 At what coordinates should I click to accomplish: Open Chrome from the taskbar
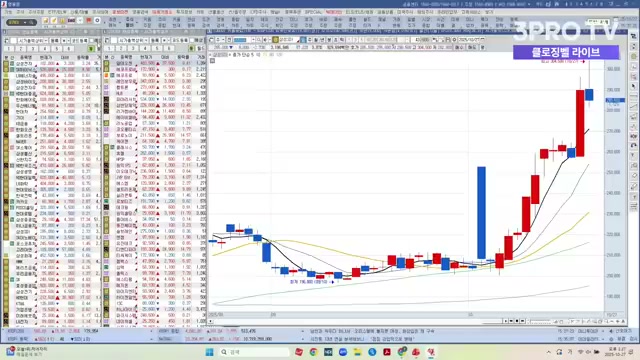pos(313,352)
